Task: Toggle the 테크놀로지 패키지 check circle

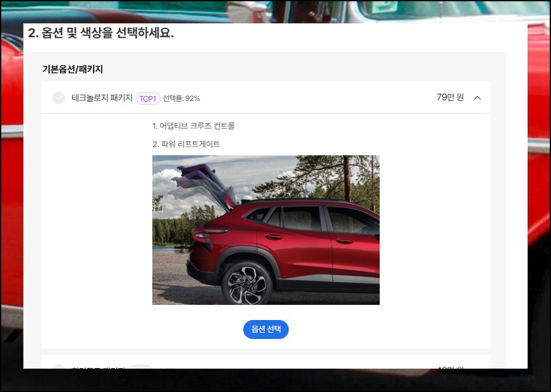Action: [x=59, y=98]
